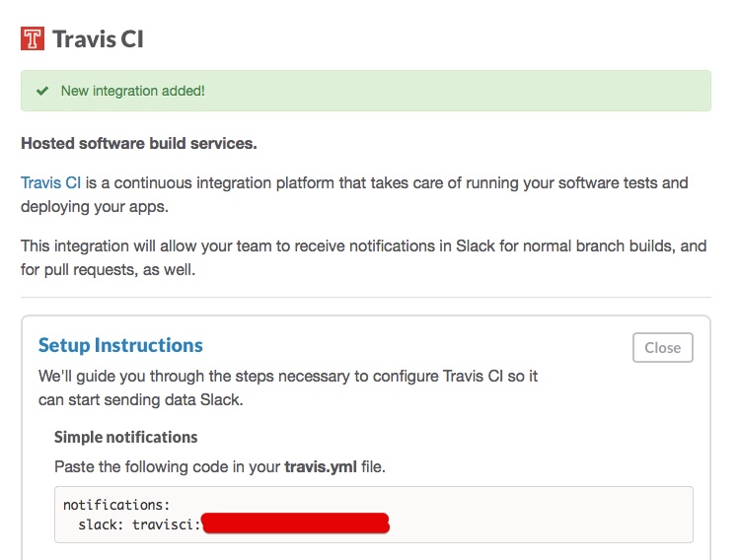The height and width of the screenshot is (560, 739).
Task: Click the bold 'travis.yml' file name
Action: point(321,466)
